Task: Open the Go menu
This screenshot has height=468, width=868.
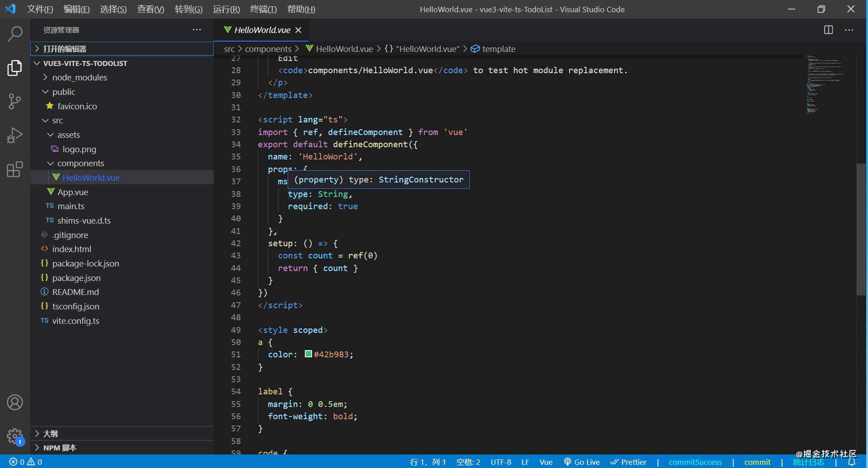Action: tap(188, 9)
